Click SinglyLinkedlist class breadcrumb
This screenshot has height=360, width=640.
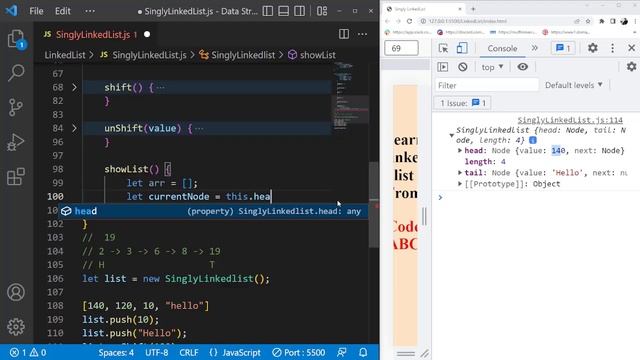coord(243,55)
